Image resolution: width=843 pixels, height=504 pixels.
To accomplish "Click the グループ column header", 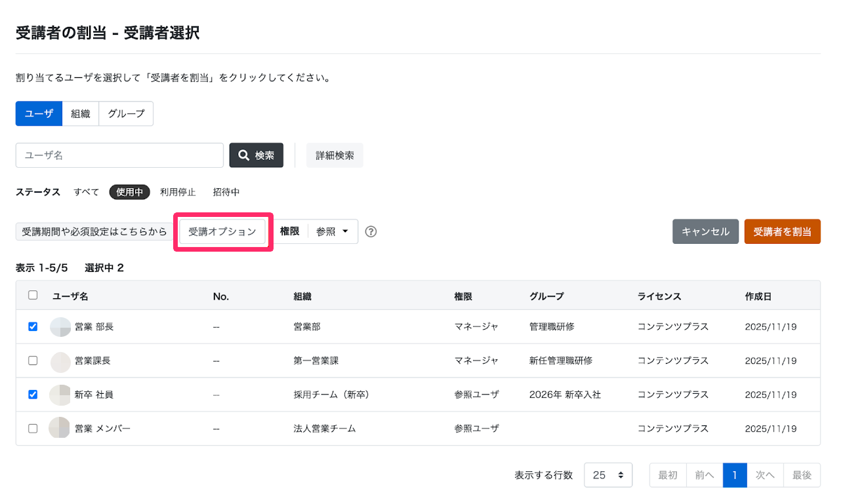I will [546, 296].
